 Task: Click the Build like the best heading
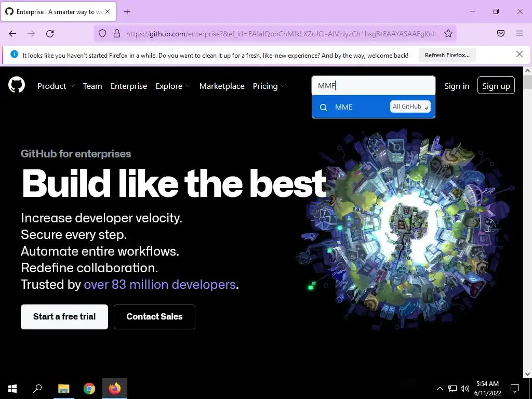pos(175,183)
